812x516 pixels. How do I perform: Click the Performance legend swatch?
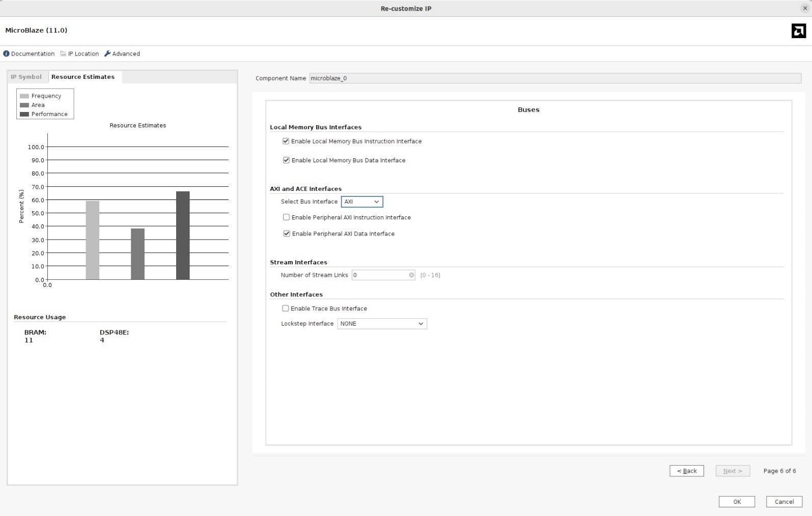[24, 114]
